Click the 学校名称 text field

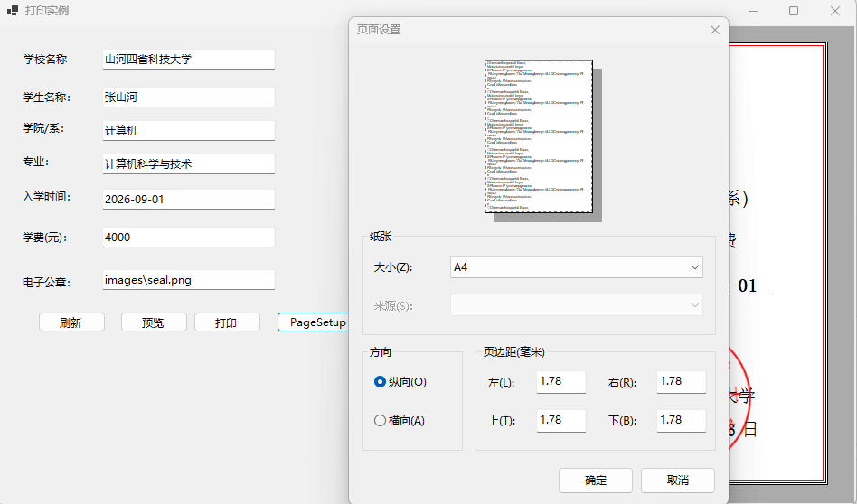coord(189,59)
